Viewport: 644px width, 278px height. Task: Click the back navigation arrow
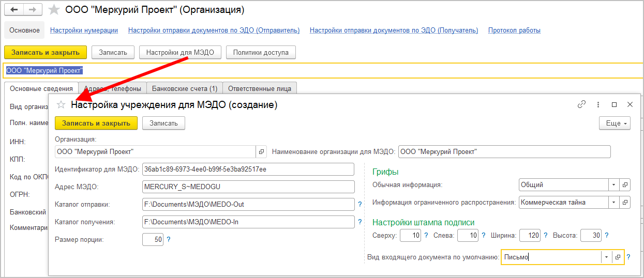pyautogui.click(x=15, y=10)
